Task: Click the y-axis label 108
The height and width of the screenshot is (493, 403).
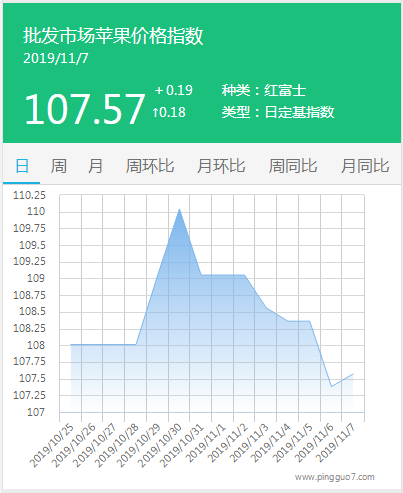Action: pyautogui.click(x=36, y=345)
